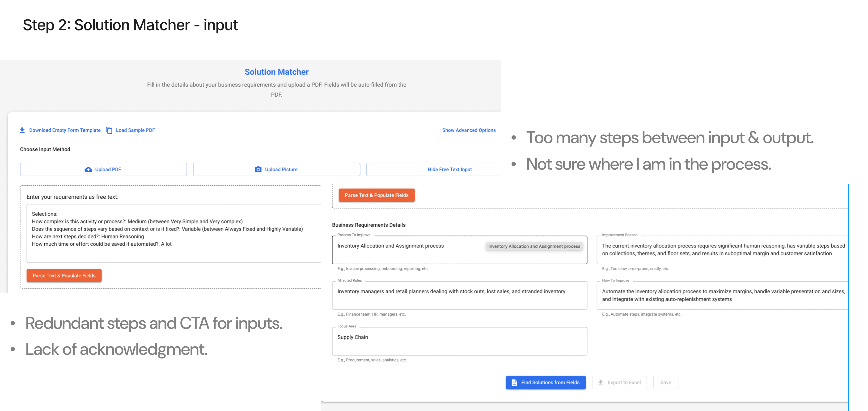Click the cloud upload icon on Upload PDF
Image resolution: width=868 pixels, height=411 pixels.
point(88,170)
